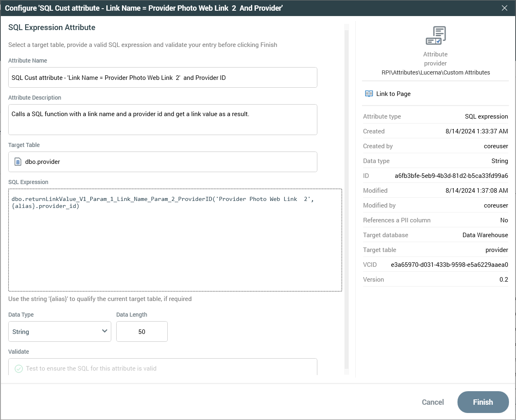
Task: Click the Attribute icon in details panel
Action: (x=436, y=36)
